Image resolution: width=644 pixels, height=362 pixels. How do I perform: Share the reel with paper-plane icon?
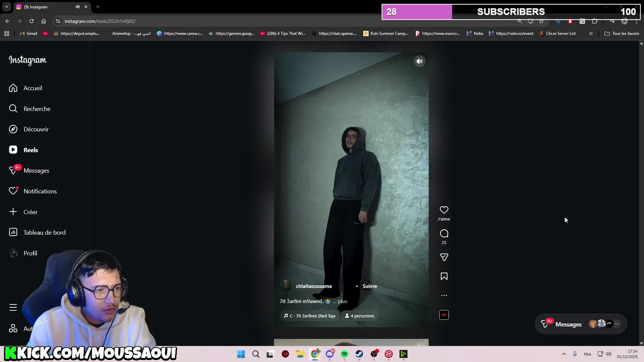[444, 257]
